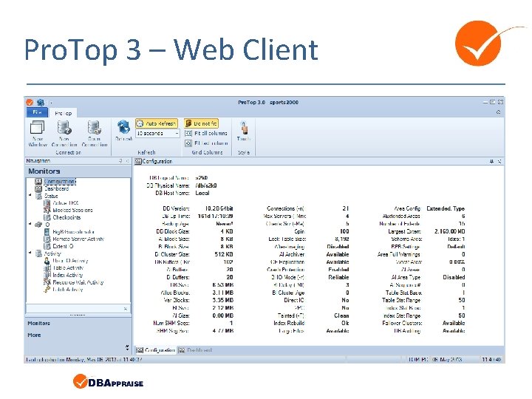Image resolution: width=532 pixels, height=399 pixels.
Task: Click the quick access toolbar database icon
Action: [41, 102]
